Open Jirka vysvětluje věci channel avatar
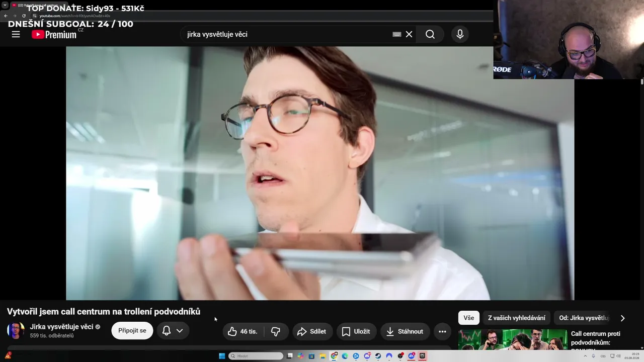Image resolution: width=644 pixels, height=362 pixels. click(x=16, y=330)
